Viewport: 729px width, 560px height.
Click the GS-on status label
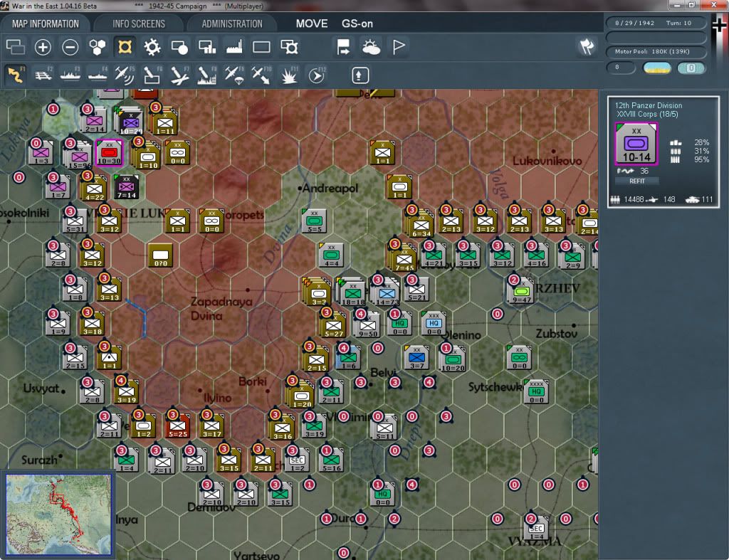(x=357, y=23)
